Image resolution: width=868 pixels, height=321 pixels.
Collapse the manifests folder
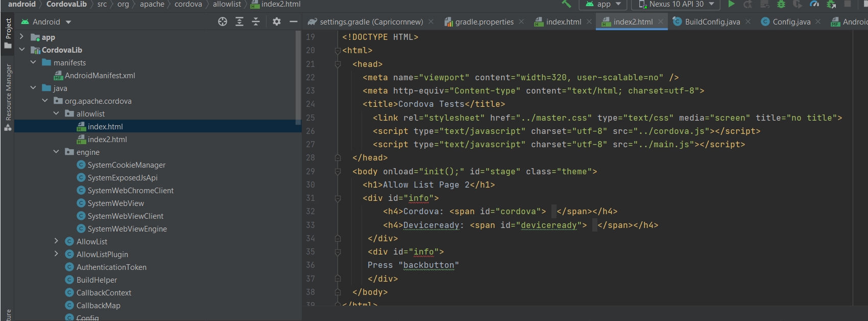click(x=33, y=62)
